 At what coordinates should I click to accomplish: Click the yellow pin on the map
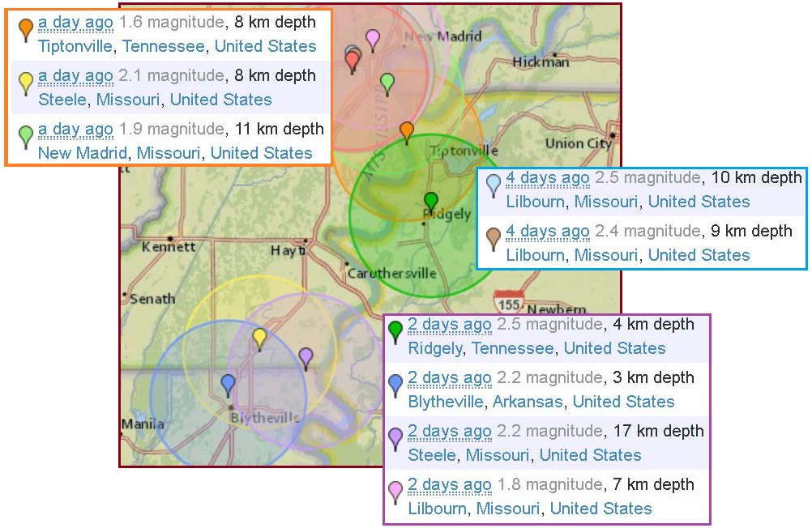259,336
